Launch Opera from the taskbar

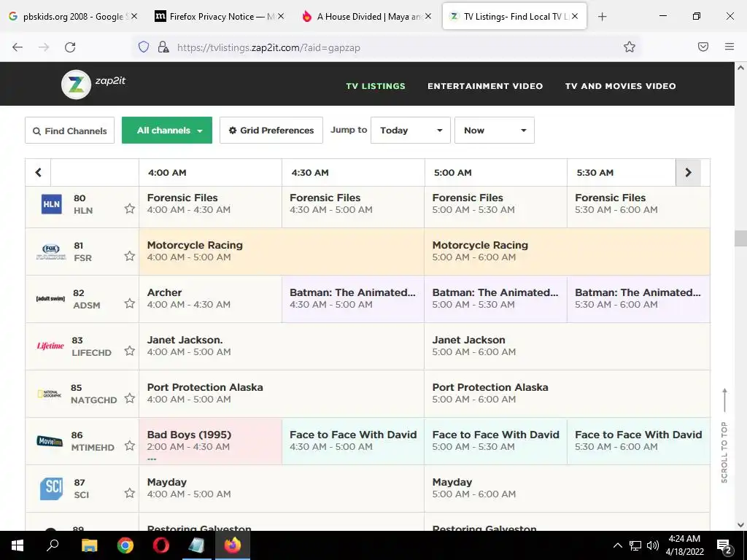tap(161, 545)
